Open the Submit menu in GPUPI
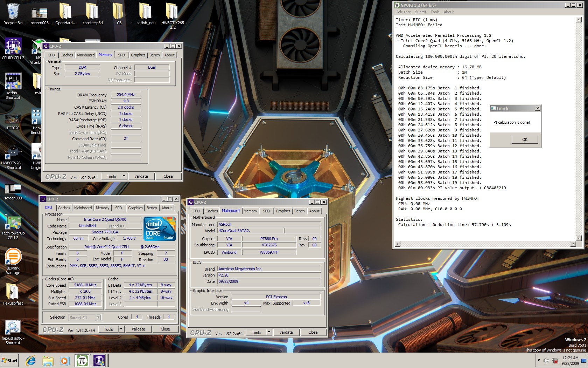 421,12
